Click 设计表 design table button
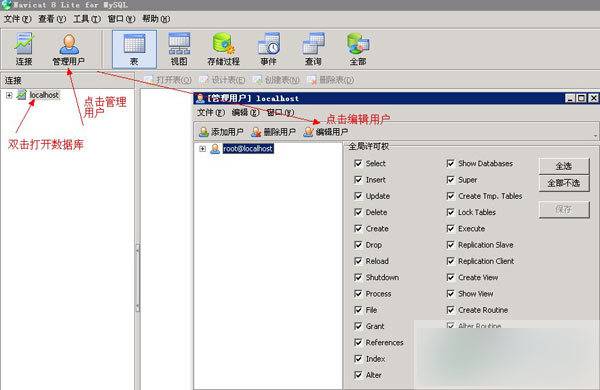 [222, 80]
